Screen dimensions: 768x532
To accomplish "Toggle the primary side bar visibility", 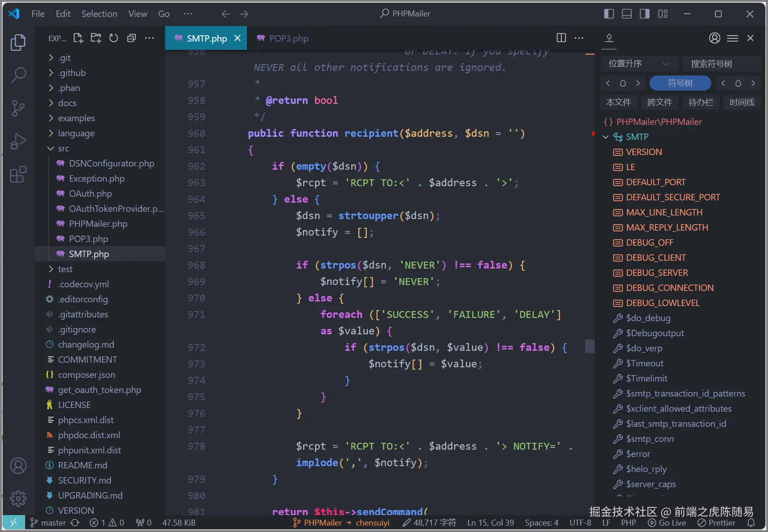I will pos(609,14).
